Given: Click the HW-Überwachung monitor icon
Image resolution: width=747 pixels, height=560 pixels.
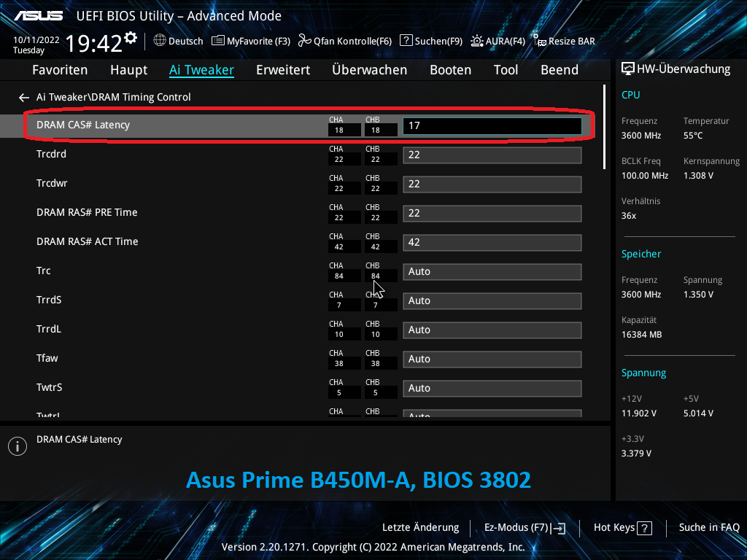Looking at the screenshot, I should pyautogui.click(x=628, y=69).
